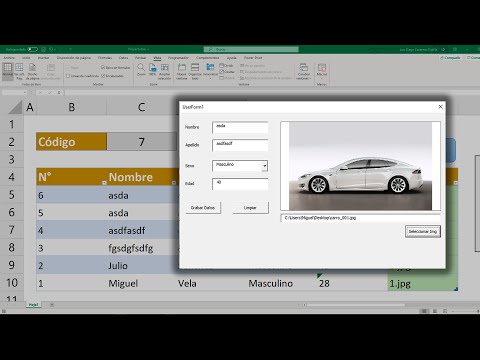Click the Apellido text field
This screenshot has height=360, width=480.
click(x=240, y=145)
